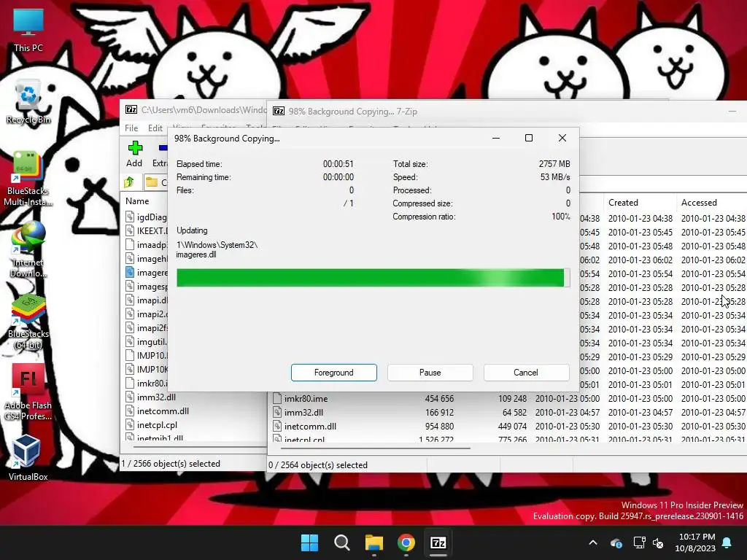Open Internet Download Manager desktop shortcut
The height and width of the screenshot is (560, 747).
click(28, 249)
